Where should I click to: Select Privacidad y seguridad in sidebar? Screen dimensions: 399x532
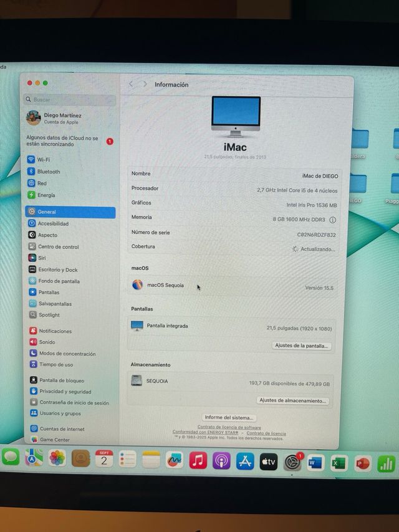pos(65,392)
